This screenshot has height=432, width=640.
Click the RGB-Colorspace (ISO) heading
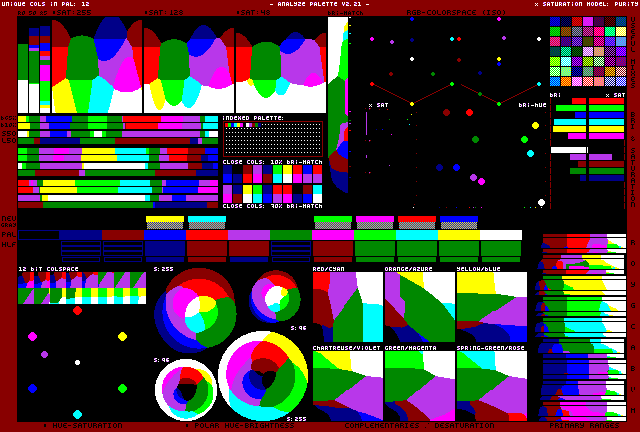[x=441, y=12]
